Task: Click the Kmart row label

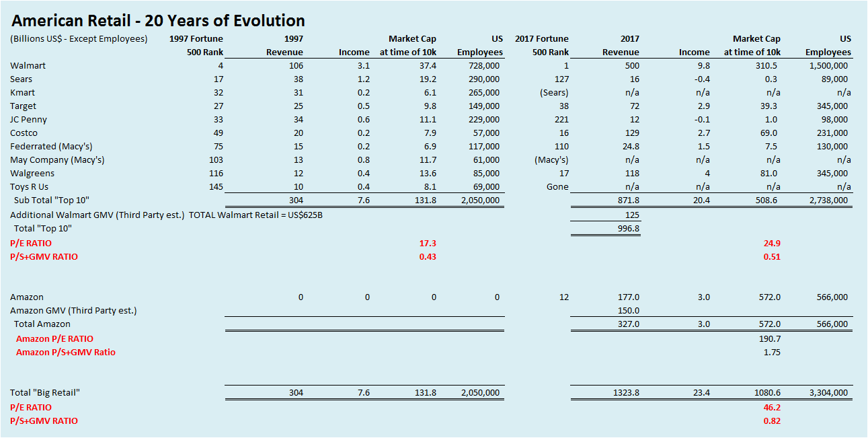Action: coord(22,92)
